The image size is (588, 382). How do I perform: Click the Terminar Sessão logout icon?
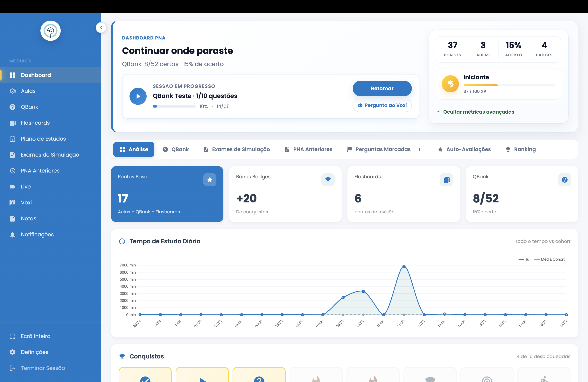point(12,368)
